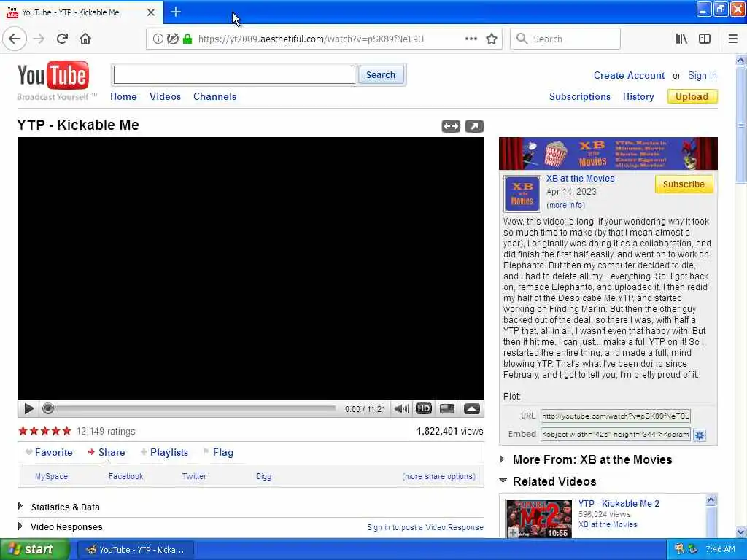Click Sign in to post a Video Response
The width and height of the screenshot is (747, 560).
coord(425,527)
